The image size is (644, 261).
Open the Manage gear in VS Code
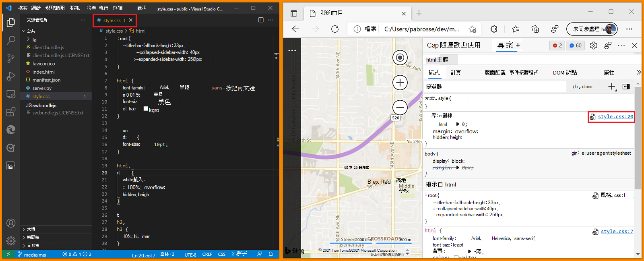point(11,241)
